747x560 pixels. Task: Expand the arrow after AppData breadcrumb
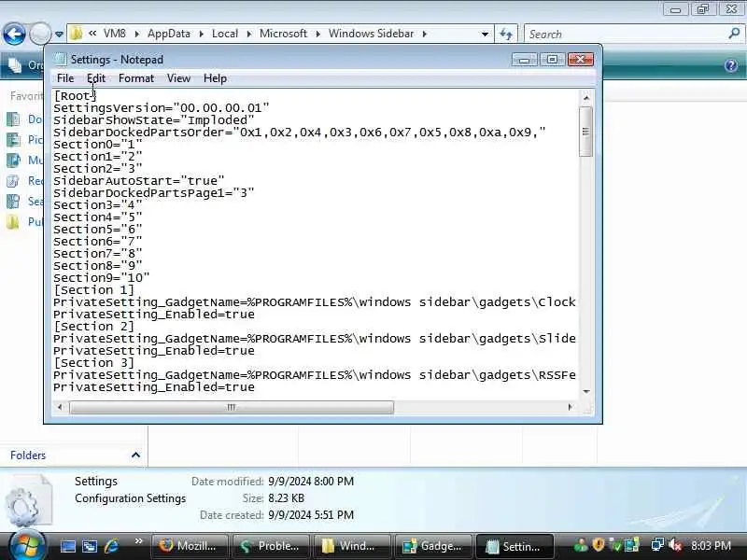click(x=201, y=34)
